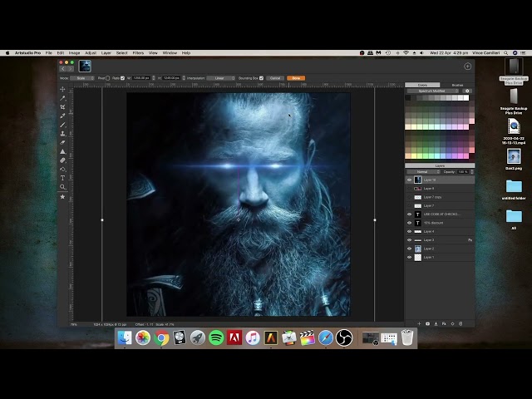Toggle the Bounding Box checkbox
The width and height of the screenshot is (532, 399).
click(x=261, y=78)
